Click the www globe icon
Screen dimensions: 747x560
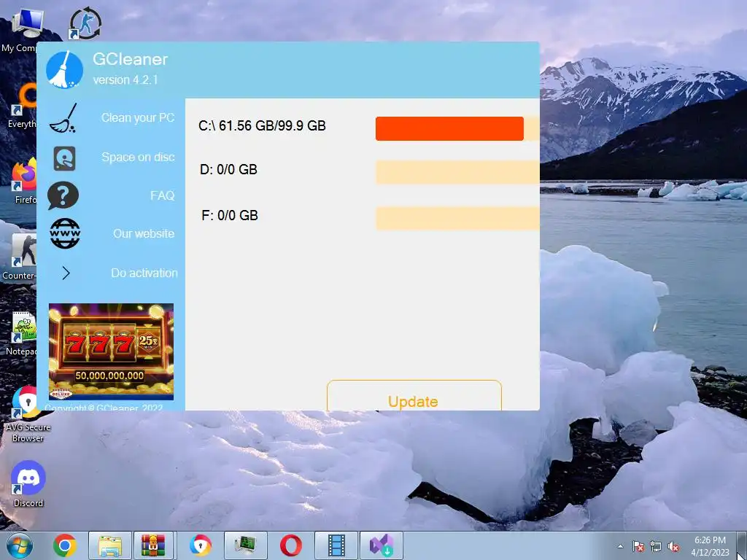point(65,233)
